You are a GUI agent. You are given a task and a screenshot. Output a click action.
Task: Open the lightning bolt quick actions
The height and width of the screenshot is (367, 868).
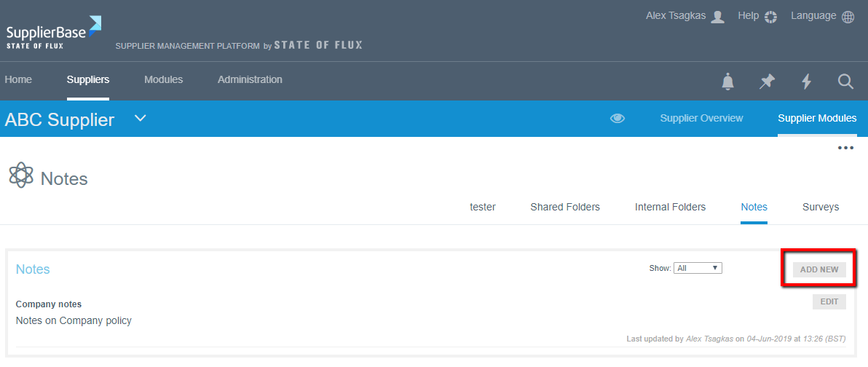tap(806, 82)
